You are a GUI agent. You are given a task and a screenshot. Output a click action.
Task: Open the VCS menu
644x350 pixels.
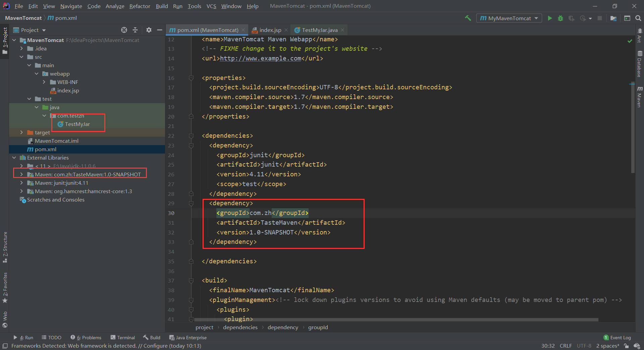pyautogui.click(x=211, y=6)
